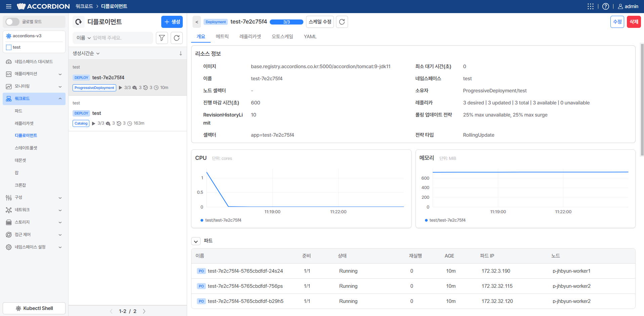Open the creation-time sort dropdown
The width and height of the screenshot is (644, 316).
(x=86, y=53)
